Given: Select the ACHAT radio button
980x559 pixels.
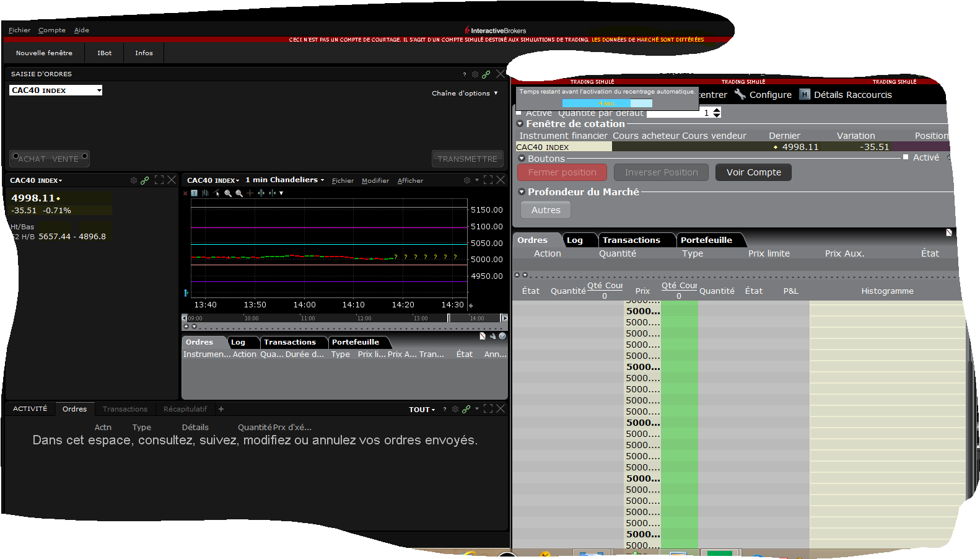Looking at the screenshot, I should point(16,156).
